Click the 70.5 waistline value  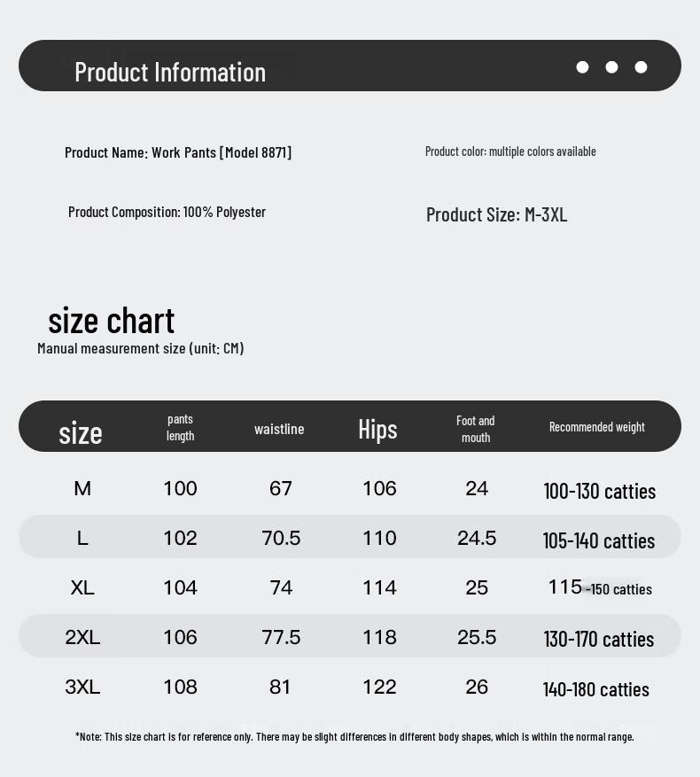pos(281,538)
